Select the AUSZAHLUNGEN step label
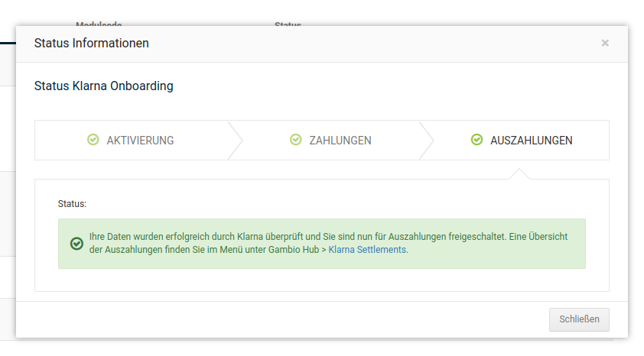 [x=531, y=141]
